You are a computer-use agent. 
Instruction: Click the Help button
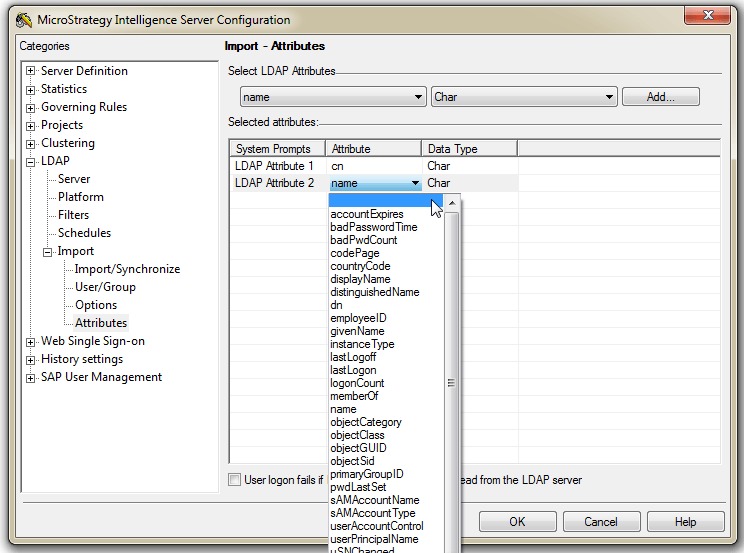coord(686,522)
